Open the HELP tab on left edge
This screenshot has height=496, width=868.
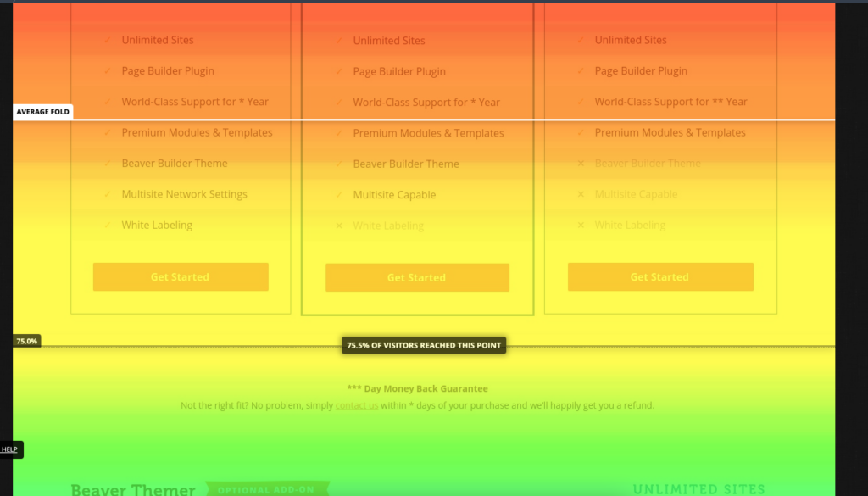pyautogui.click(x=9, y=449)
